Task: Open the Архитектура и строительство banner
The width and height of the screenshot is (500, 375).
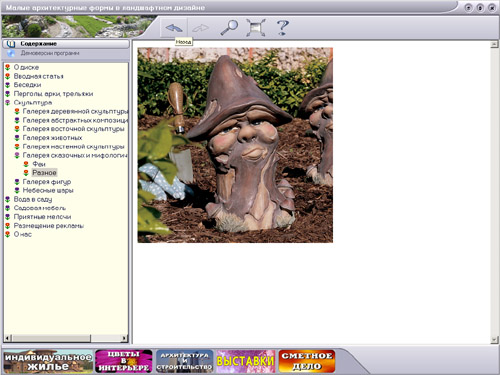Action: click(184, 361)
